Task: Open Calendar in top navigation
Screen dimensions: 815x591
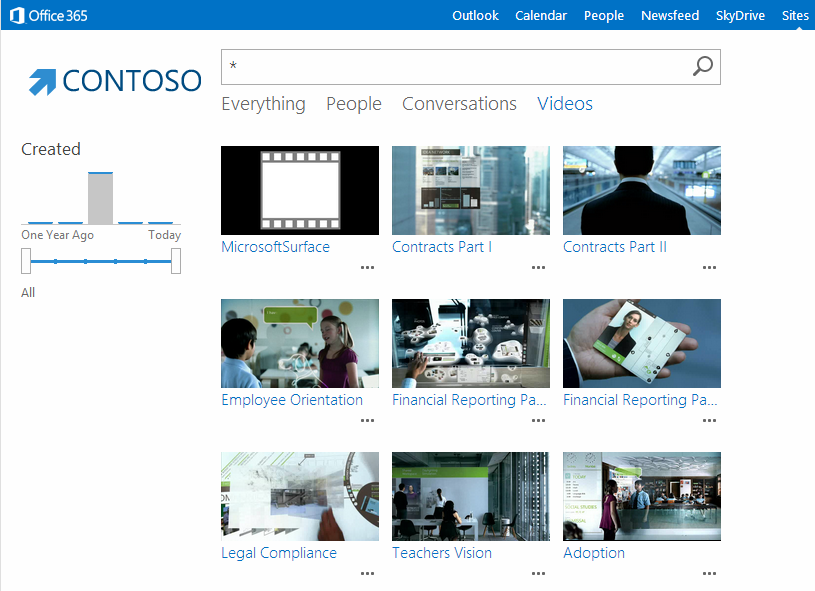Action: point(541,16)
